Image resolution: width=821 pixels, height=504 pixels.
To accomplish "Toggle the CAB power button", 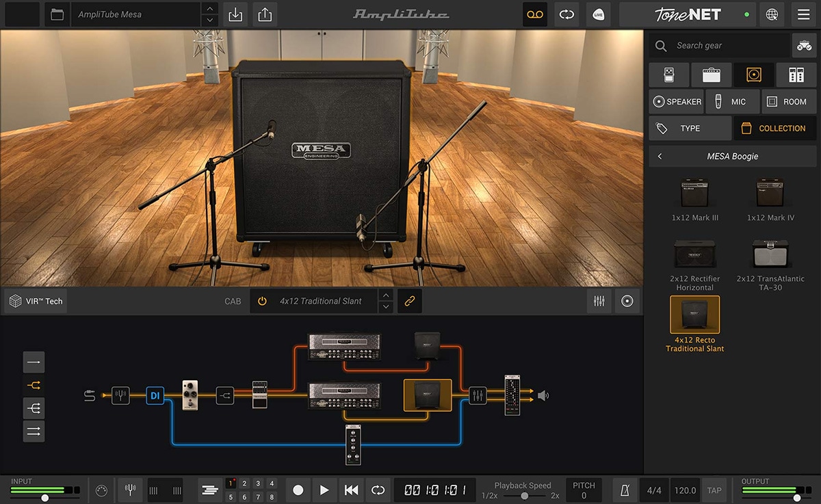I will (x=261, y=301).
